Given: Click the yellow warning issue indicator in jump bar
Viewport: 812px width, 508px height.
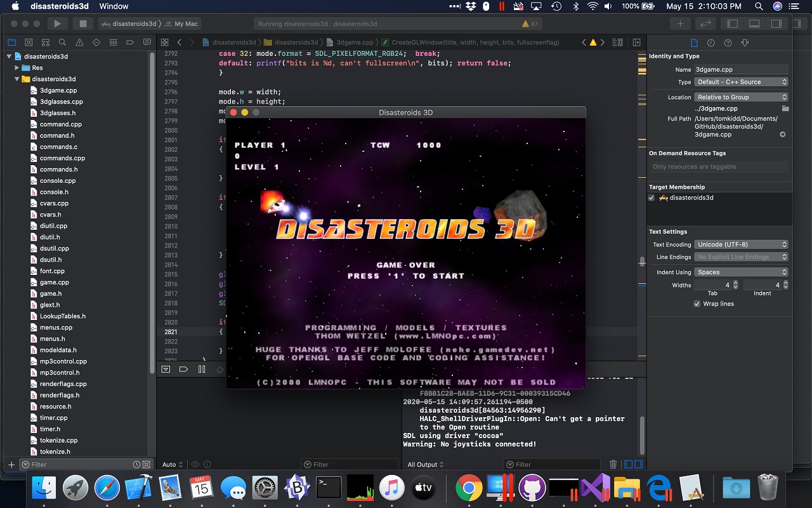Looking at the screenshot, I should click(593, 43).
